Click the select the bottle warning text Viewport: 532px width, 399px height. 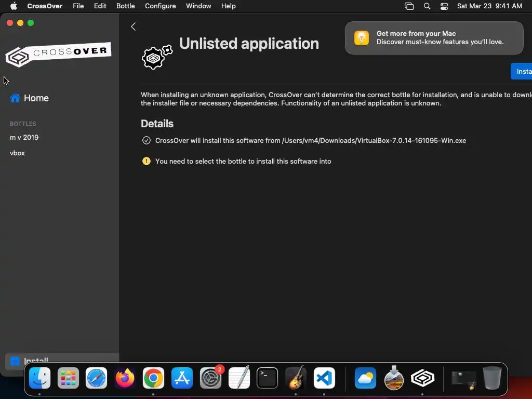coord(243,161)
